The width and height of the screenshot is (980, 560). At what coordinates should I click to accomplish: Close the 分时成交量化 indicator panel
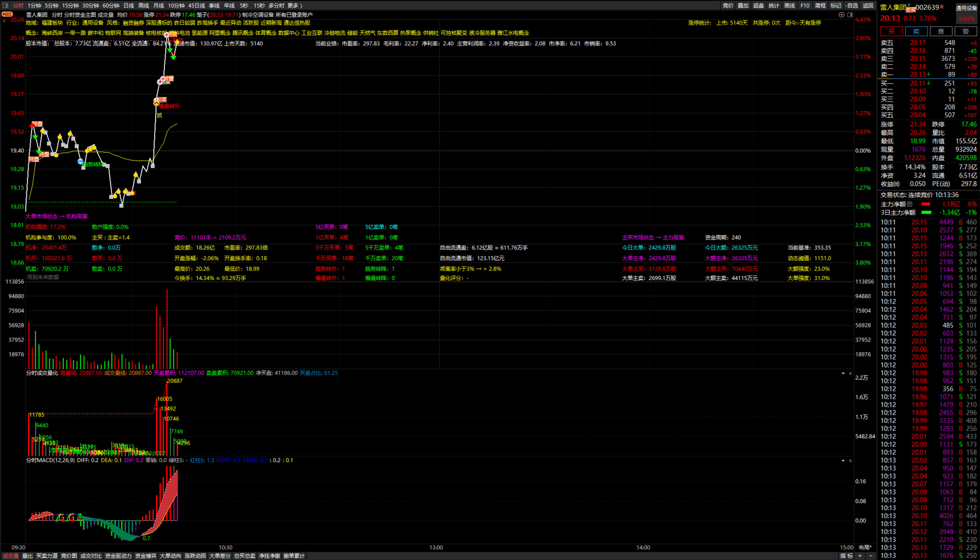(x=850, y=373)
